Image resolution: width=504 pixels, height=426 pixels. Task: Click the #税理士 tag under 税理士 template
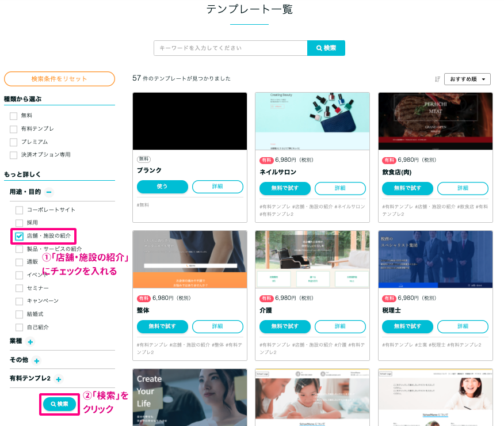[436, 345]
